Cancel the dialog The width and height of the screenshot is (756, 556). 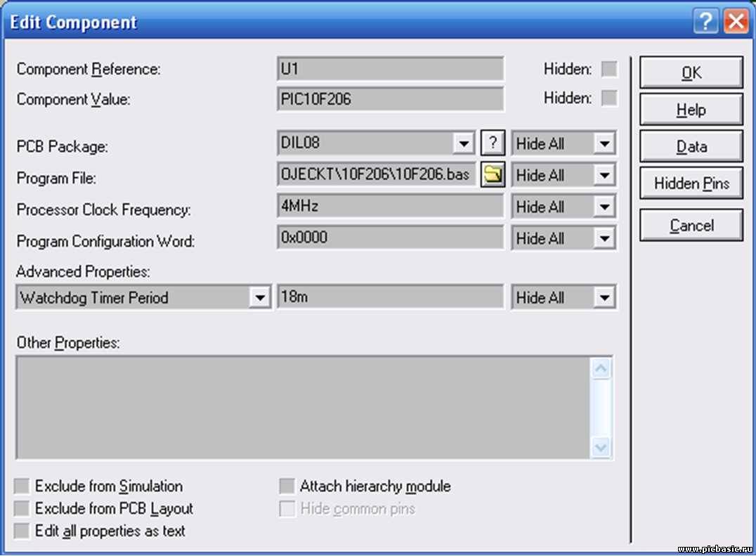pyautogui.click(x=691, y=225)
